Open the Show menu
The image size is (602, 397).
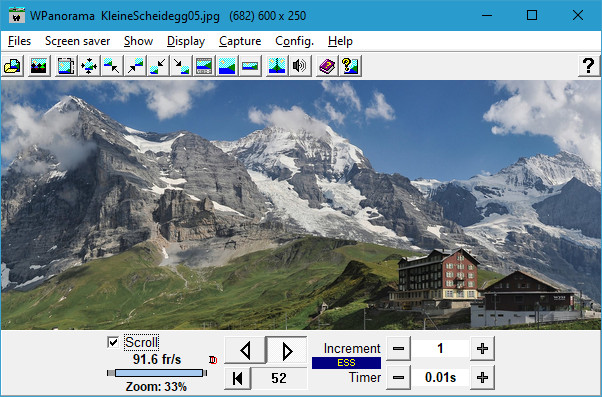point(138,41)
